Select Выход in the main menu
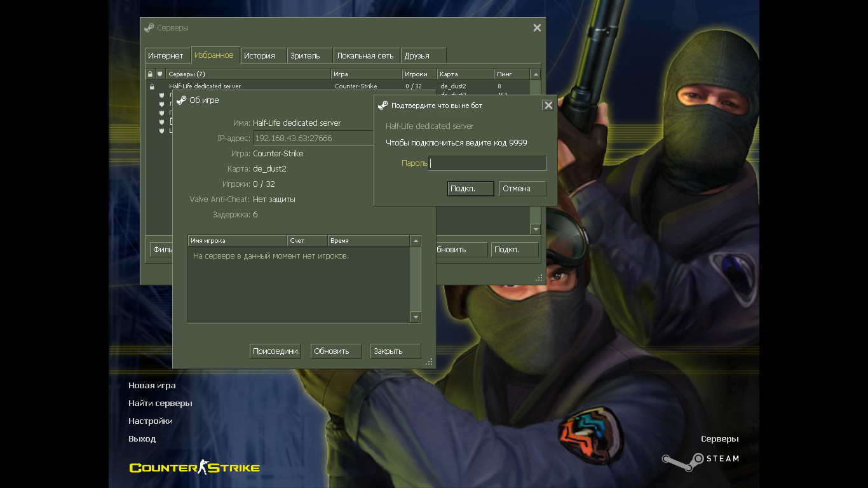 click(x=142, y=439)
